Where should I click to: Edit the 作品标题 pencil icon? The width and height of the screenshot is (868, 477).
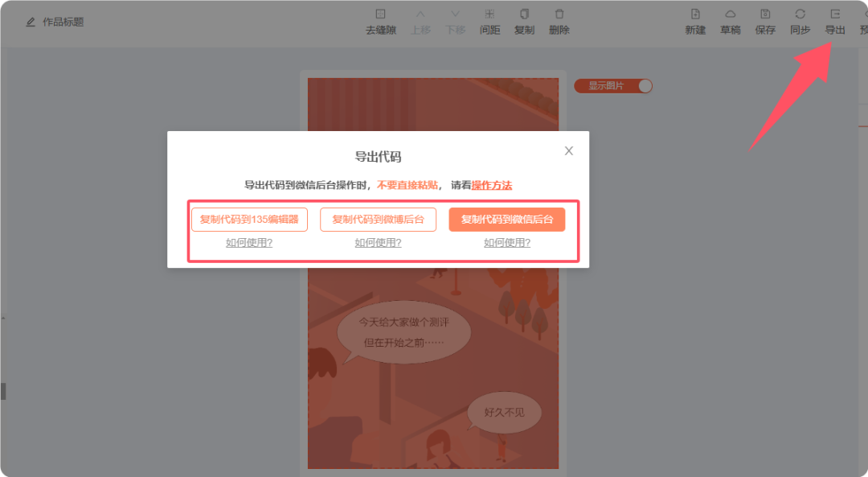tap(31, 23)
